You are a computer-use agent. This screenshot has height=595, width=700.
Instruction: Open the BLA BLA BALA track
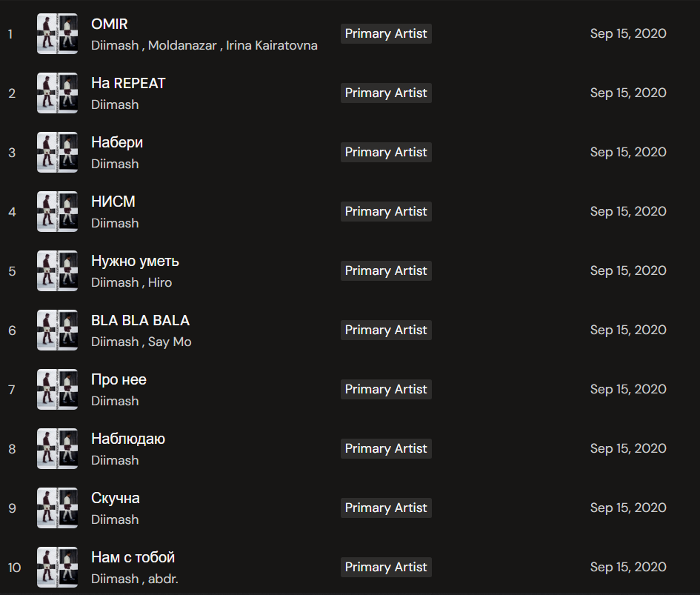(140, 320)
